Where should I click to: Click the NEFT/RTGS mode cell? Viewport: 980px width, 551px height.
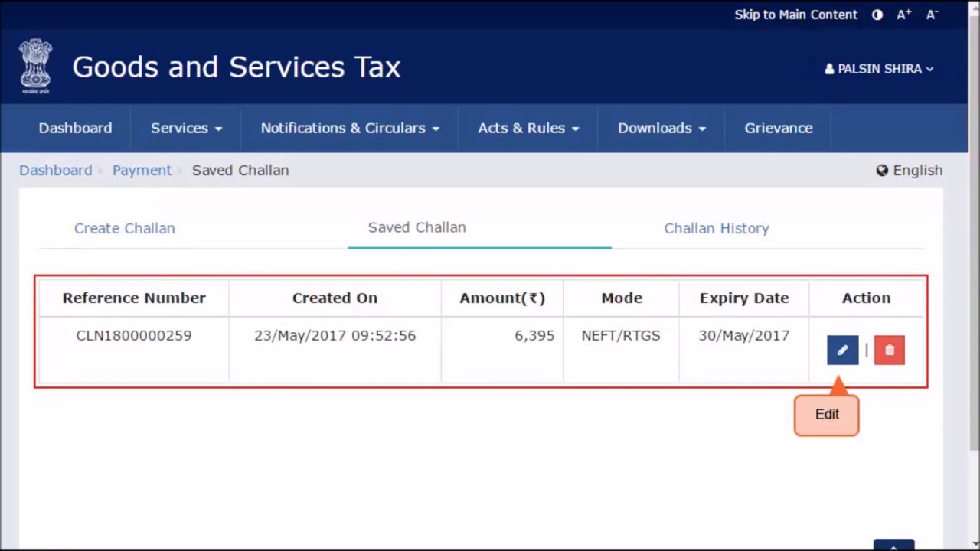click(621, 335)
